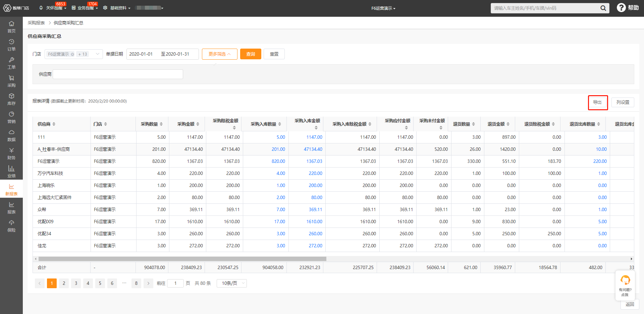
Task: Open the 有问题?点我 support chat widget
Action: (x=625, y=285)
